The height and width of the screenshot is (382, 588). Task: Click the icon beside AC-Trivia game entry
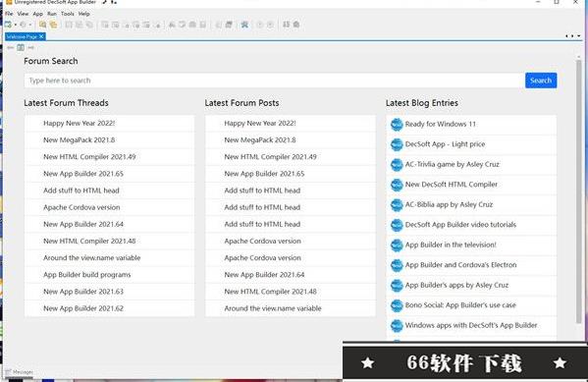(x=397, y=165)
